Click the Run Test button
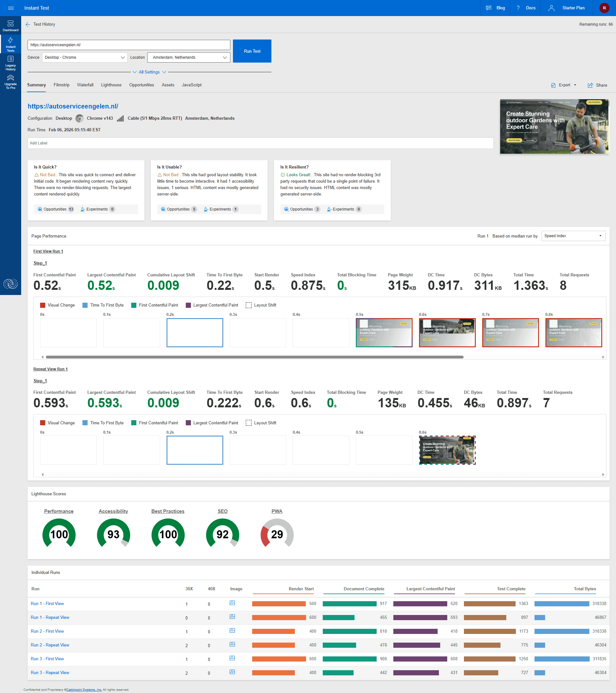 pyautogui.click(x=252, y=51)
